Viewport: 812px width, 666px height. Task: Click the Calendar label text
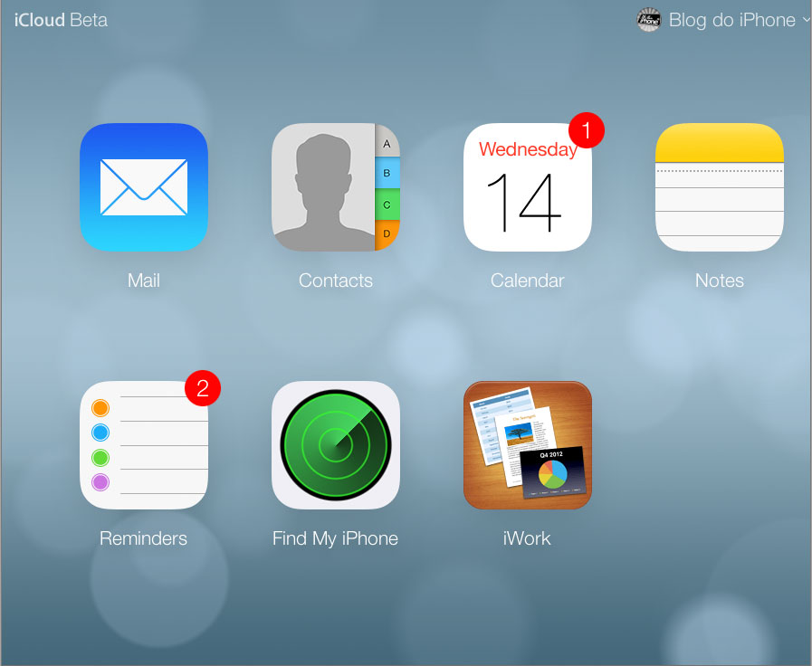tap(527, 281)
